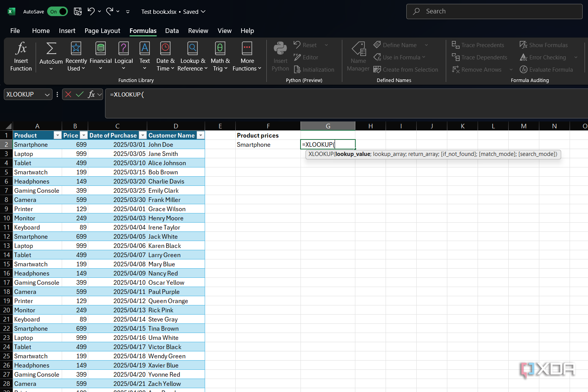
Task: Cancel formula entry with the X icon
Action: 68,94
